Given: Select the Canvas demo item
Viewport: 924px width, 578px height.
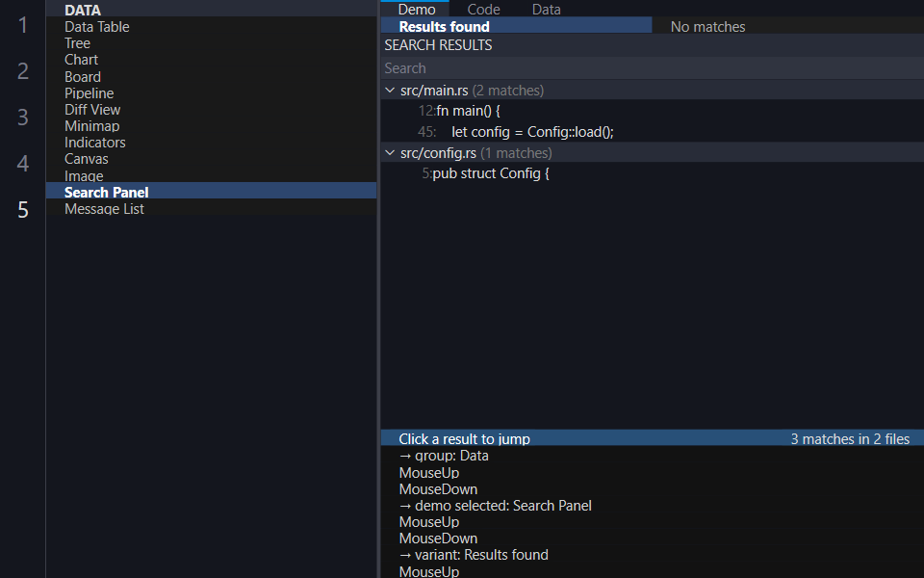Looking at the screenshot, I should (x=211, y=159).
